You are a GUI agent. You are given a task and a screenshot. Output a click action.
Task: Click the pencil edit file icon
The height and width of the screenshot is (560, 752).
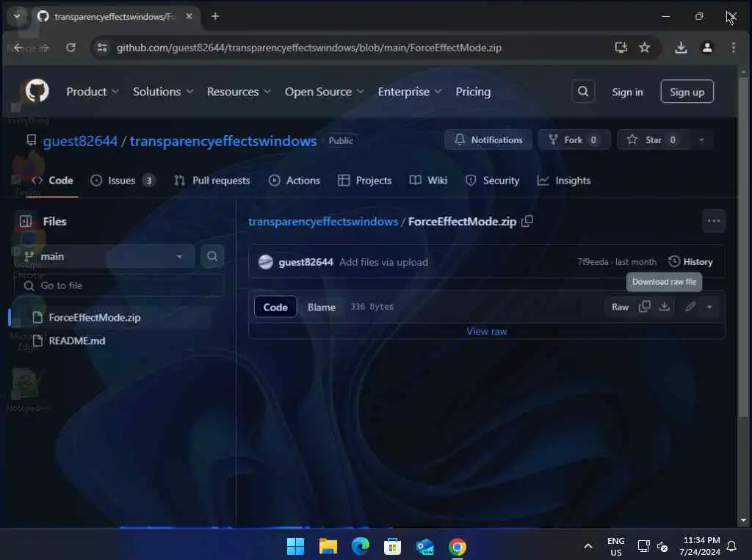[690, 306]
